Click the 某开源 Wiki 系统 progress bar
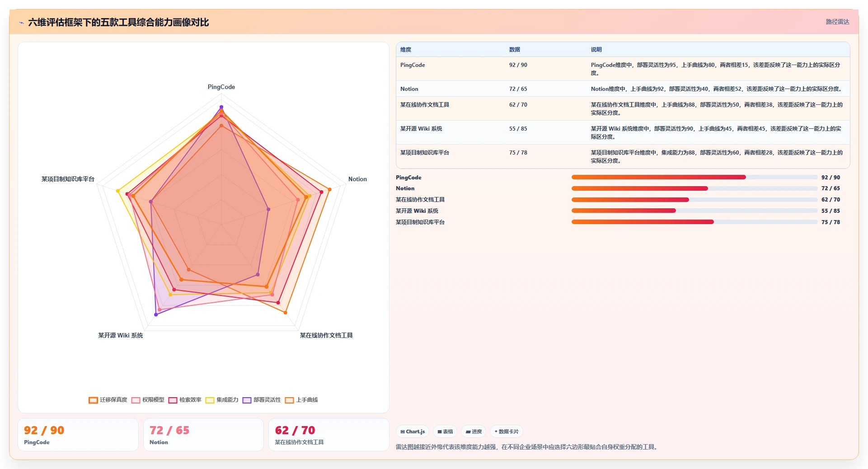Screen dimensions: 868x469 pos(694,211)
